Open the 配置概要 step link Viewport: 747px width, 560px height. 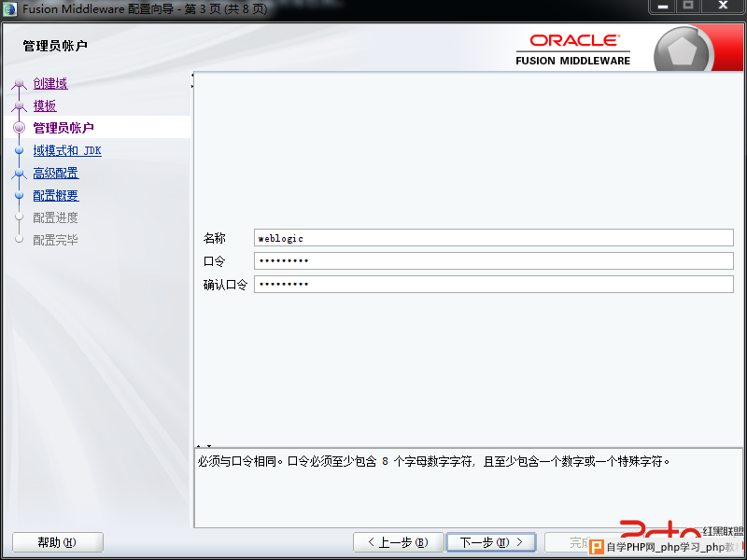(56, 195)
